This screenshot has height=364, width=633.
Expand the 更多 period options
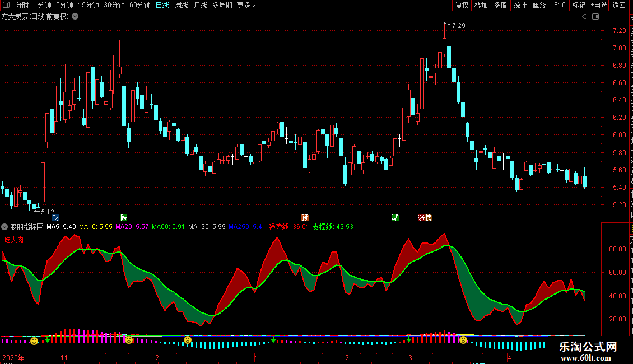[x=246, y=5]
